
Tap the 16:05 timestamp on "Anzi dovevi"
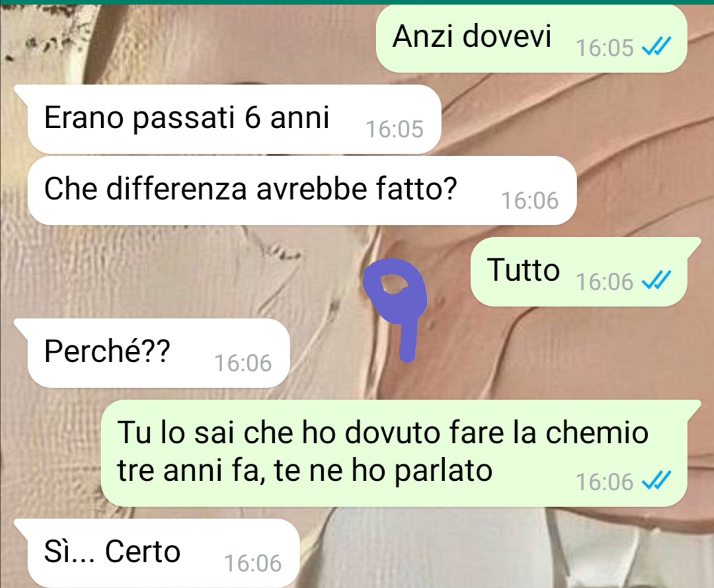[x=605, y=48]
